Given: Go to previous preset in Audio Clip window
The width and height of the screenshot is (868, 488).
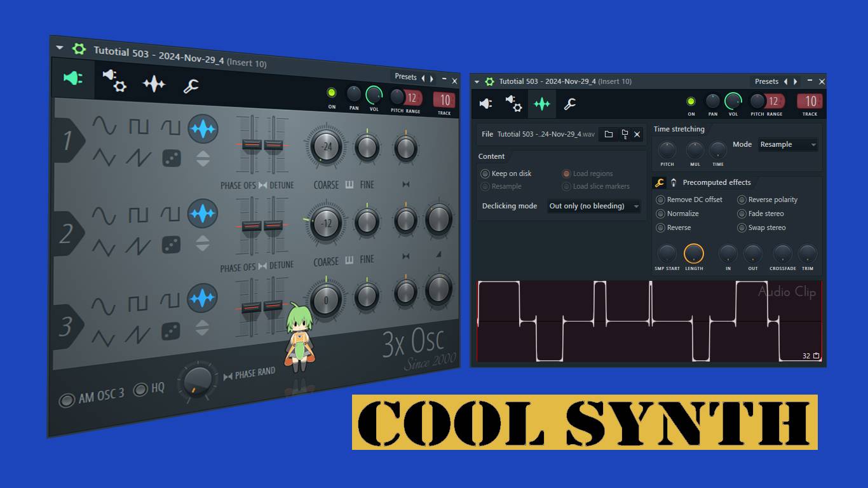Looking at the screenshot, I should (x=786, y=81).
